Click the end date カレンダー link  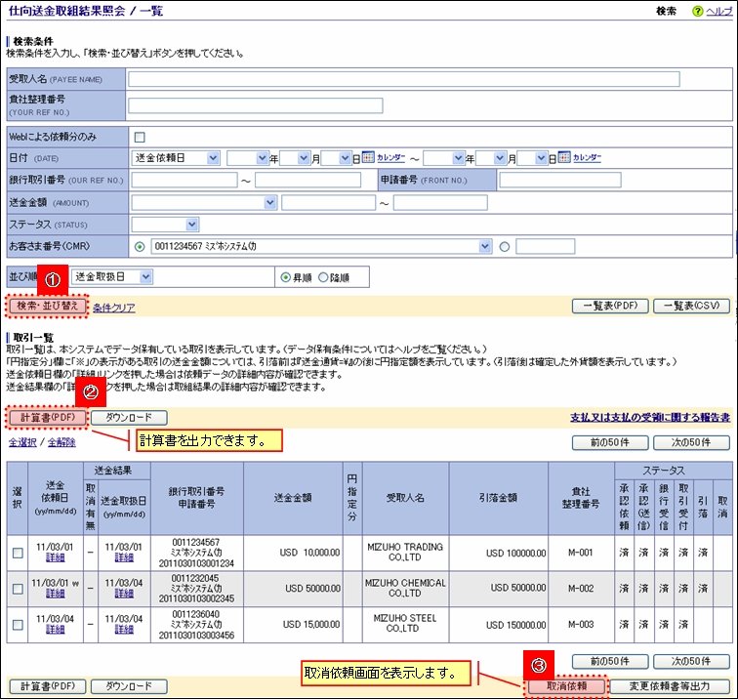coord(587,158)
